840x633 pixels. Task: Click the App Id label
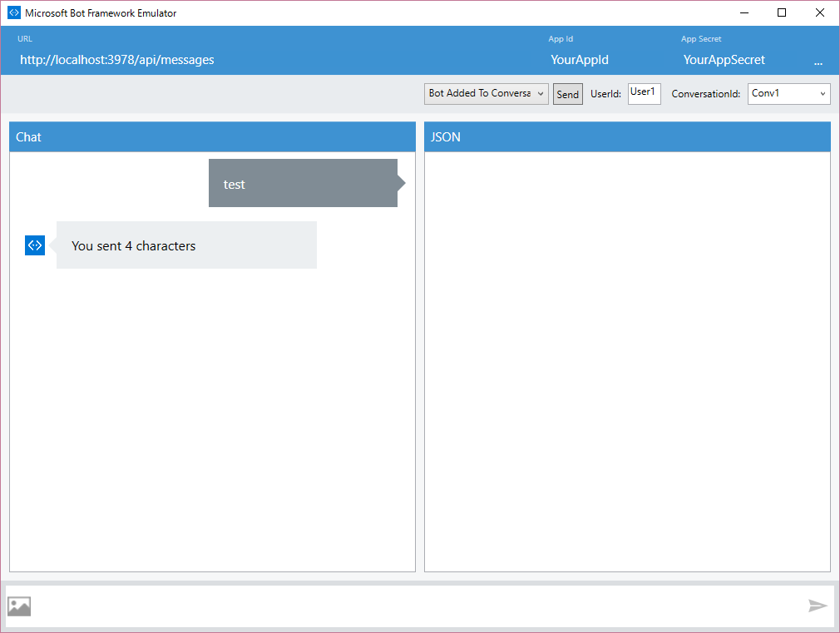[x=561, y=38]
